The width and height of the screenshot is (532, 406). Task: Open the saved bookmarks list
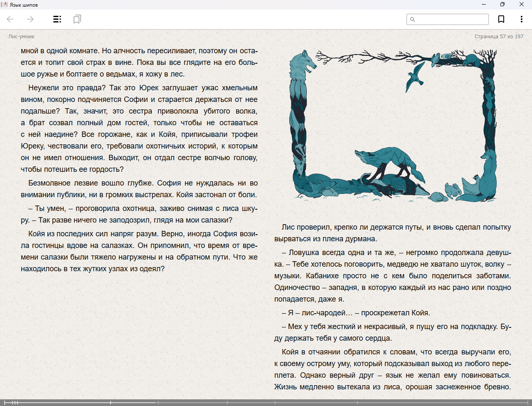77,19
